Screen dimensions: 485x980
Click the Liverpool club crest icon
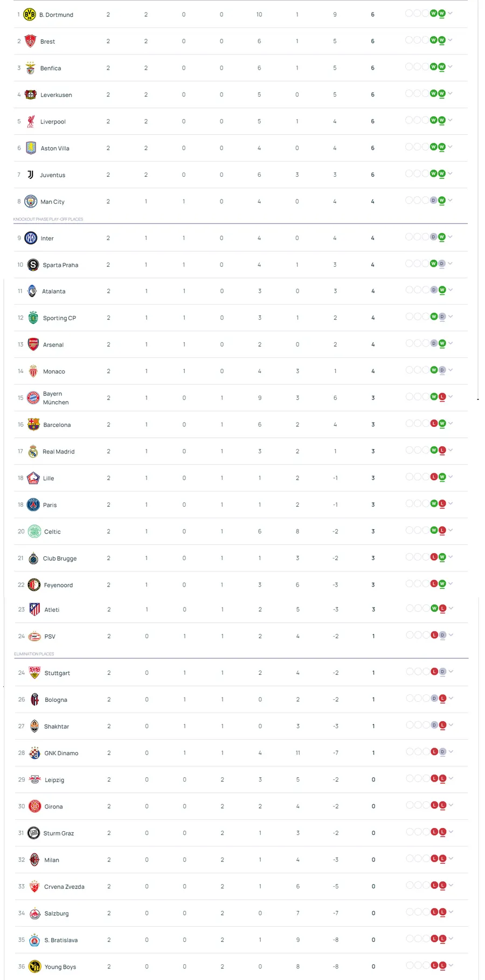click(31, 121)
